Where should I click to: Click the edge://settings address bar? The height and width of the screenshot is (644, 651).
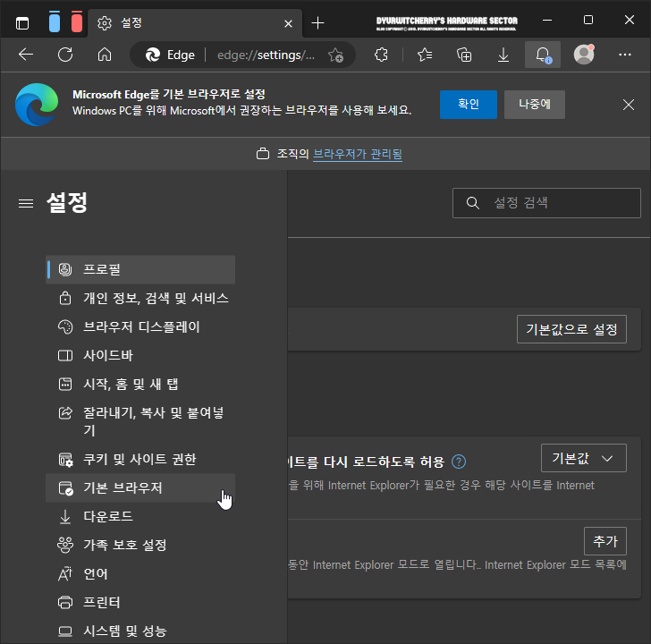[266, 55]
